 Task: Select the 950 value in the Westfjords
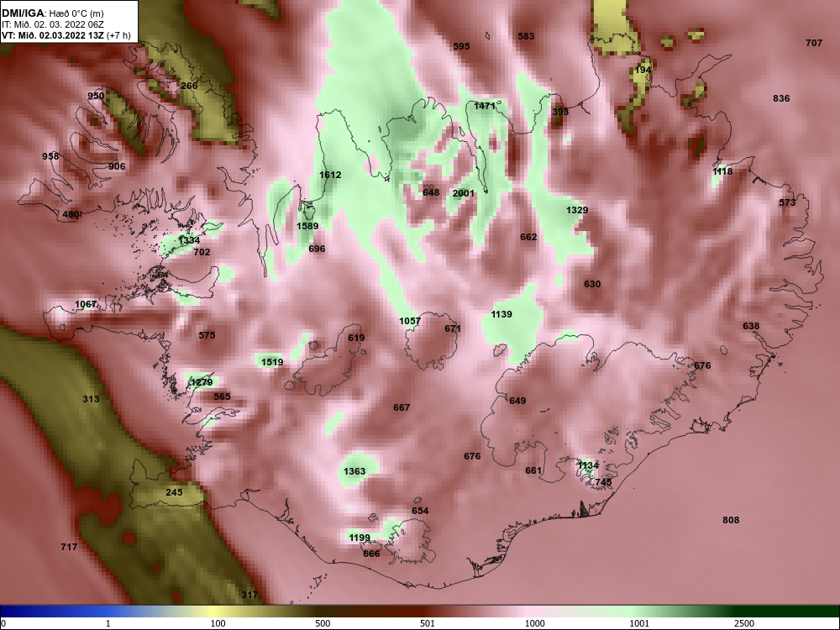click(x=96, y=96)
